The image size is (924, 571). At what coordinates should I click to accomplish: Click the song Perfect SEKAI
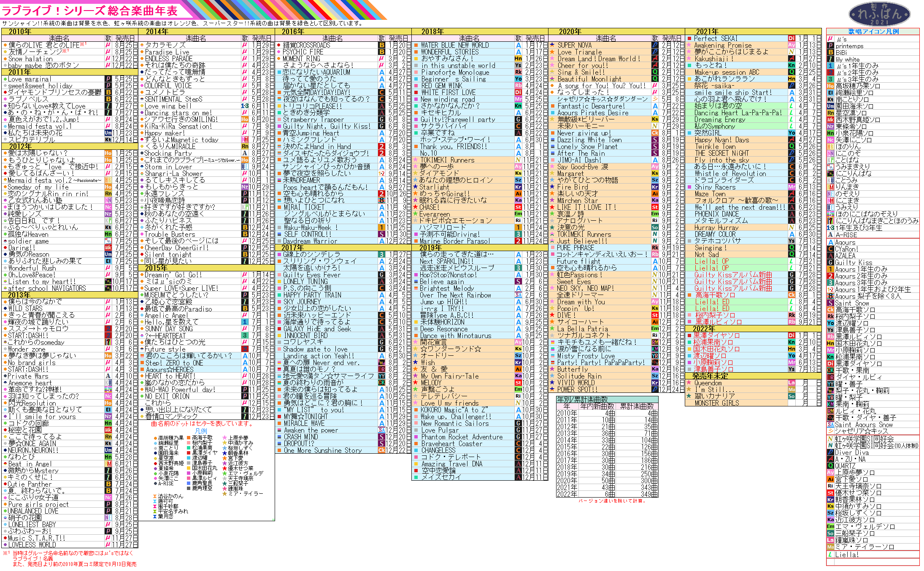[716, 38]
